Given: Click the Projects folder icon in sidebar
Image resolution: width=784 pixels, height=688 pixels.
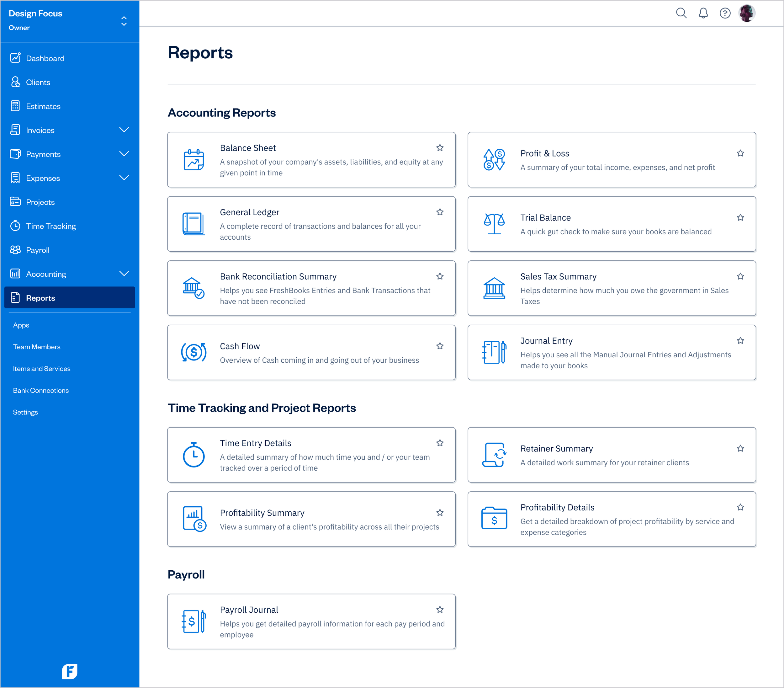Looking at the screenshot, I should point(15,202).
